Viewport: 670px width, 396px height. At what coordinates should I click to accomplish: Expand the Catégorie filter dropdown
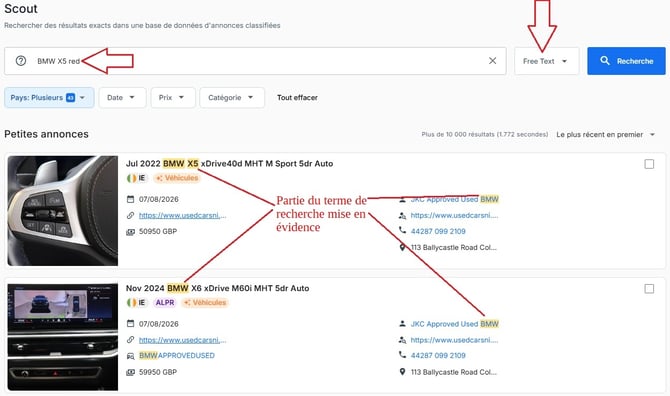click(x=232, y=97)
